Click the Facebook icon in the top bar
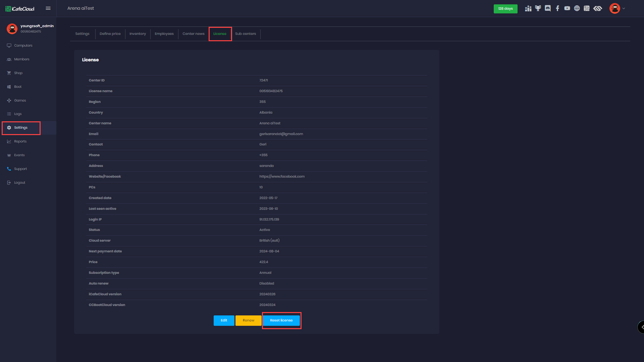 [557, 8]
